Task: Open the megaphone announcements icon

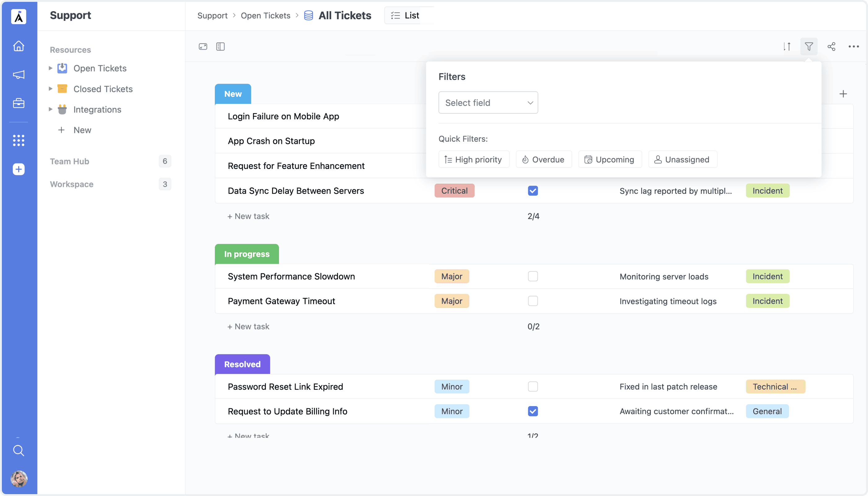Action: [19, 75]
